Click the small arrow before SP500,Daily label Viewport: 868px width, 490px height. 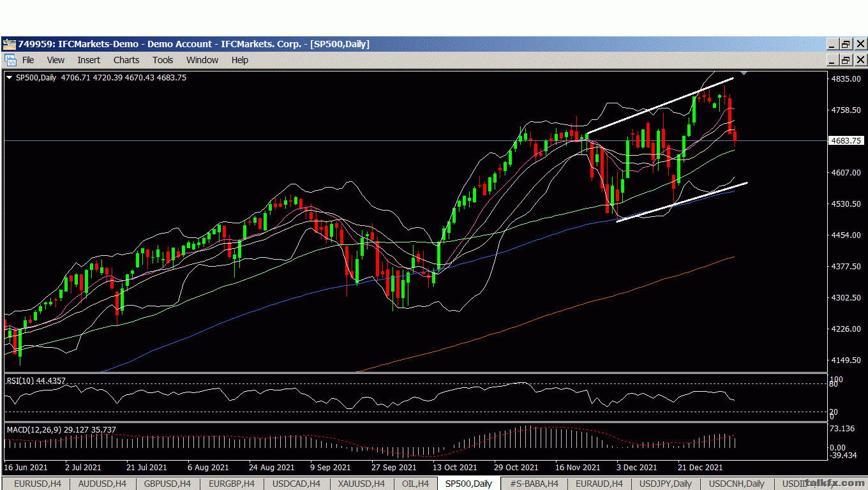(x=9, y=78)
